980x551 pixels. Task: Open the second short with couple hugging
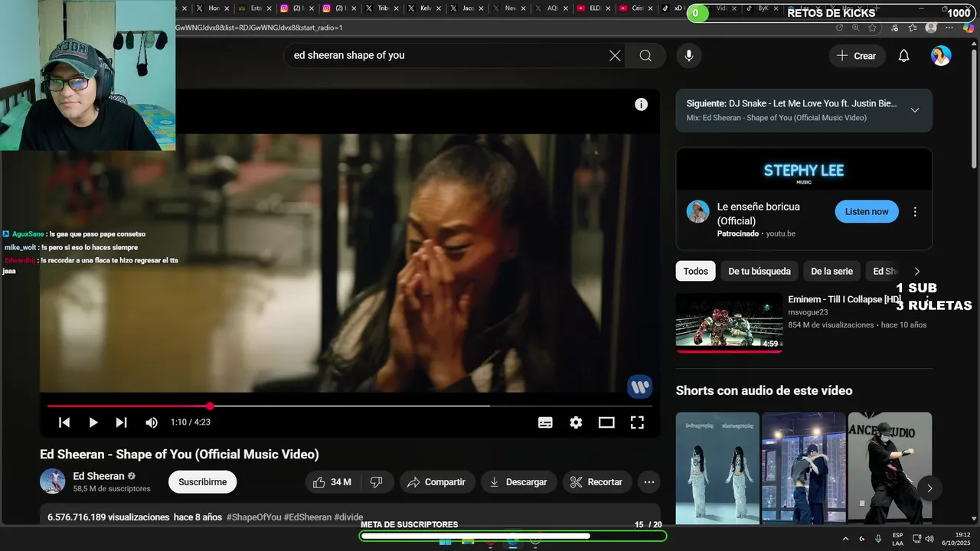[804, 468]
